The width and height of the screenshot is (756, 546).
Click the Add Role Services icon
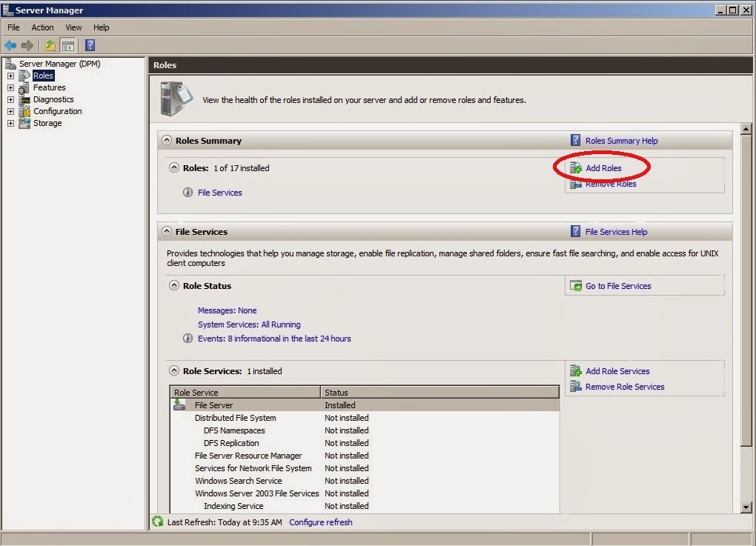pyautogui.click(x=576, y=370)
